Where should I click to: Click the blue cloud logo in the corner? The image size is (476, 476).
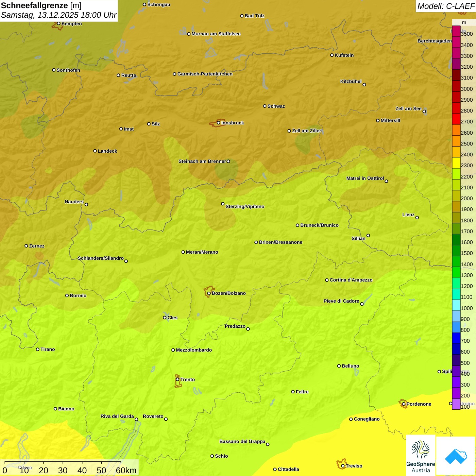tap(456, 456)
